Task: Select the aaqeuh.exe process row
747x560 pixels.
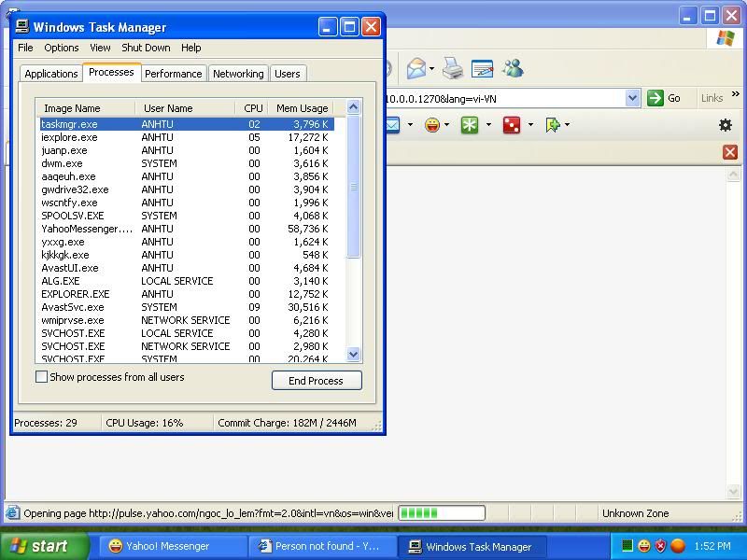Action: tap(187, 176)
